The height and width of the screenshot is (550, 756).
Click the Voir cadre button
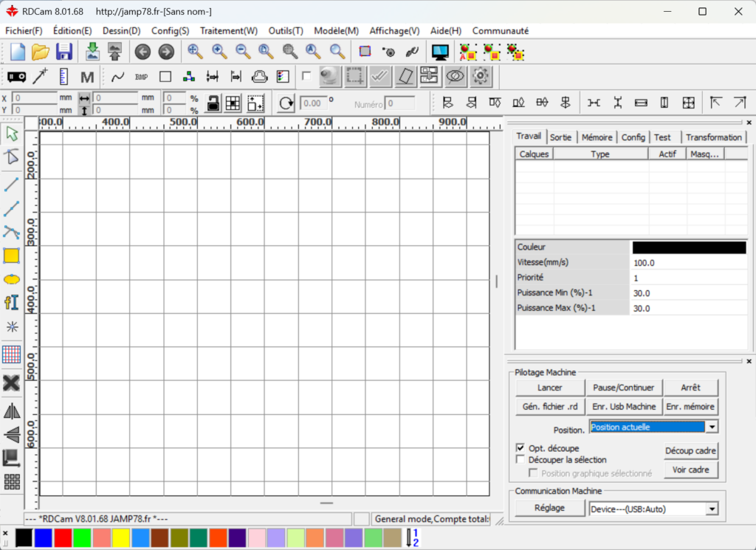(x=691, y=470)
